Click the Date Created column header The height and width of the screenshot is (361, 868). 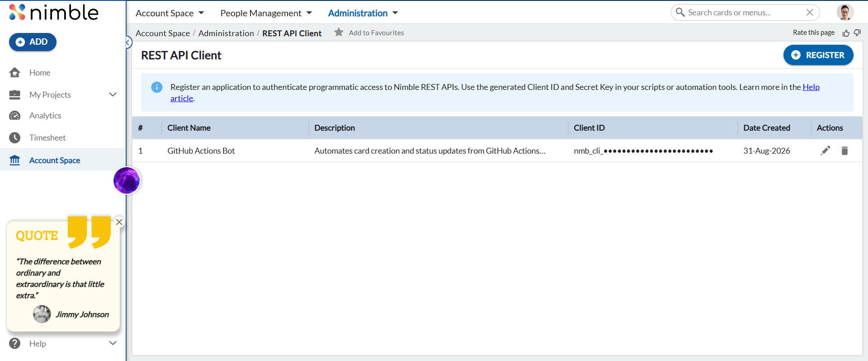(767, 128)
